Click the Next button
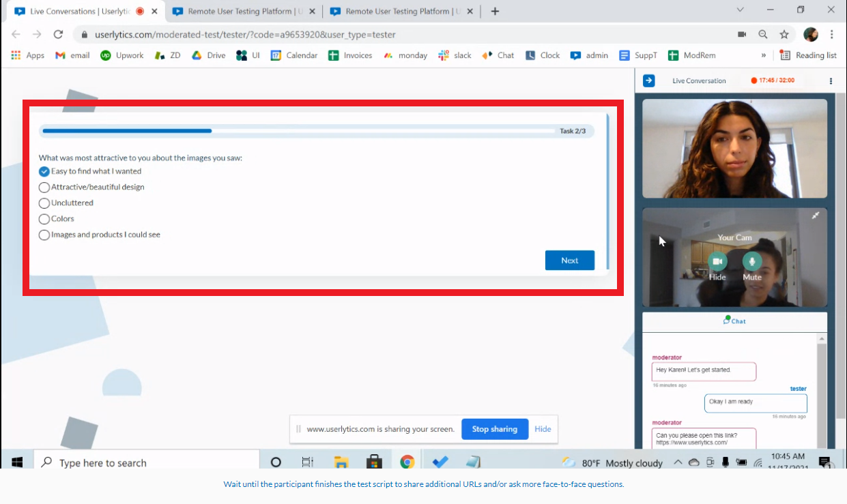The height and width of the screenshot is (504, 847). (x=569, y=261)
